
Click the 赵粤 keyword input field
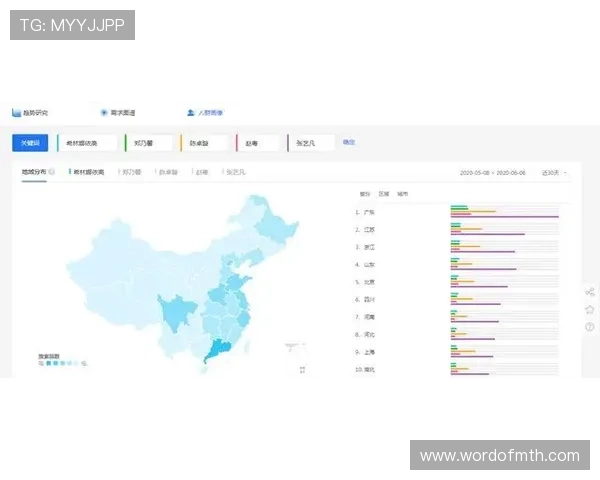point(258,143)
